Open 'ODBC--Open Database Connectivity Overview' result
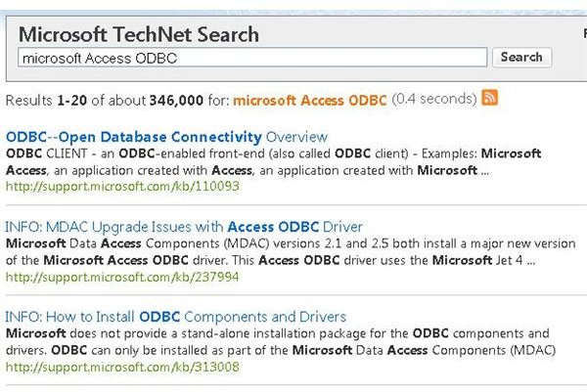 (166, 137)
